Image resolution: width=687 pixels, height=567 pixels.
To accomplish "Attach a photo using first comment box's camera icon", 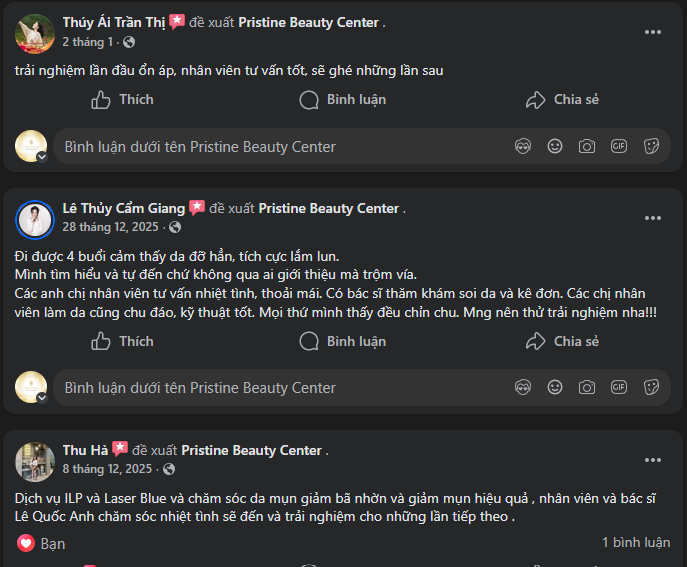I will pos(587,146).
